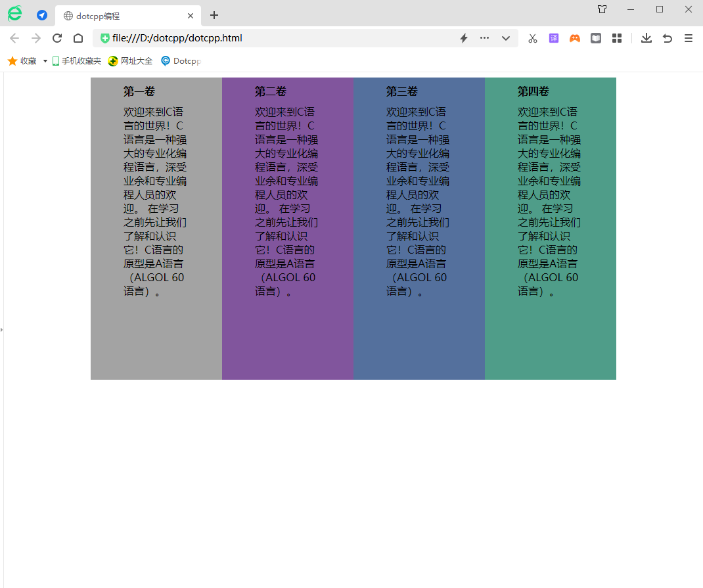Expand the 收藏 favorites dropdown arrow
The image size is (703, 588).
[45, 61]
